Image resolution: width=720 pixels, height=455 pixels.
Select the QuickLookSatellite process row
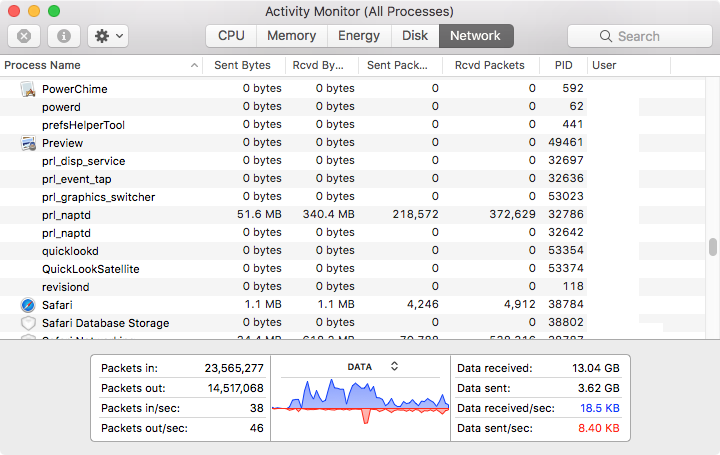[x=300, y=269]
